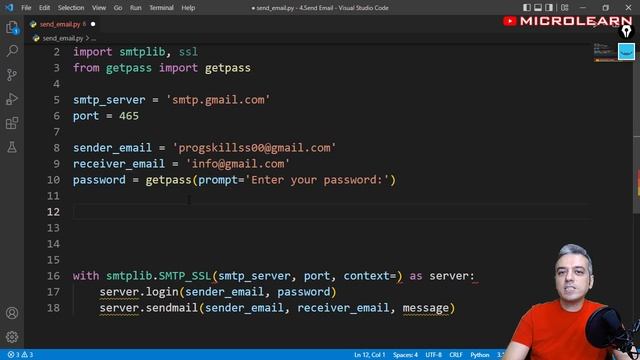The width and height of the screenshot is (640, 360).
Task: Toggle the secondary side bar layout icon
Action: pos(549,7)
